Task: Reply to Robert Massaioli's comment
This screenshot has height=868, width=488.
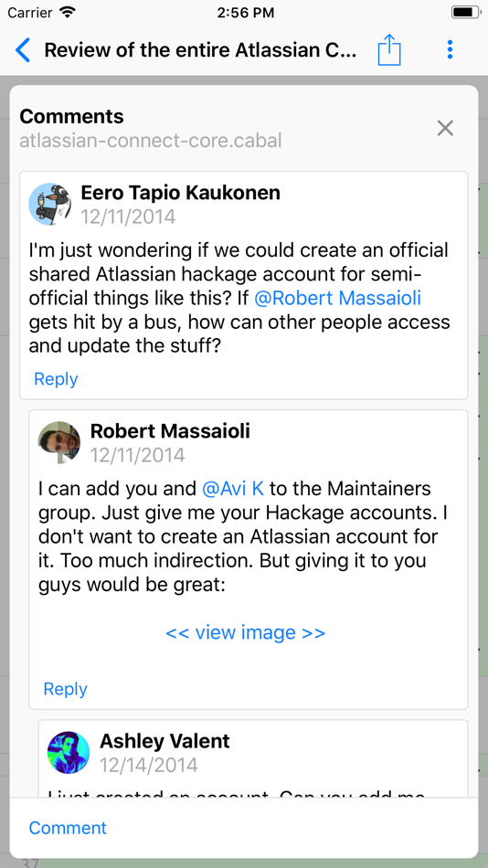Action: (66, 689)
